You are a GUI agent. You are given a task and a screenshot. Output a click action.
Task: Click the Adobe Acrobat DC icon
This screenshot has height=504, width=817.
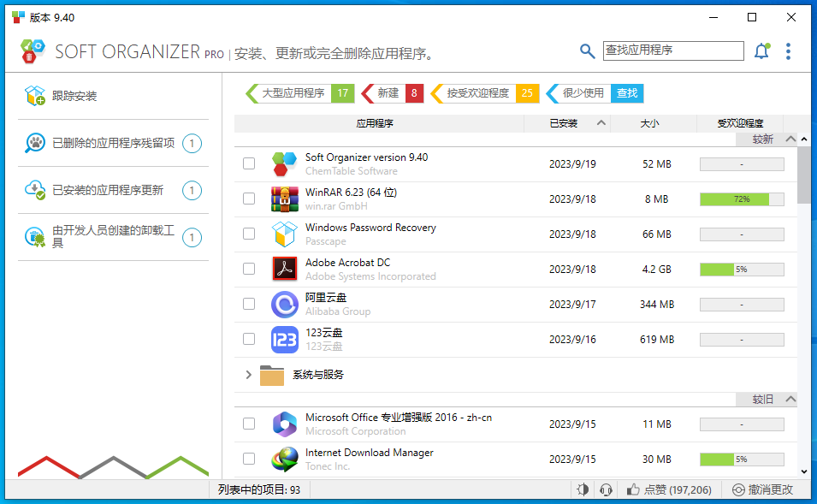pos(284,269)
